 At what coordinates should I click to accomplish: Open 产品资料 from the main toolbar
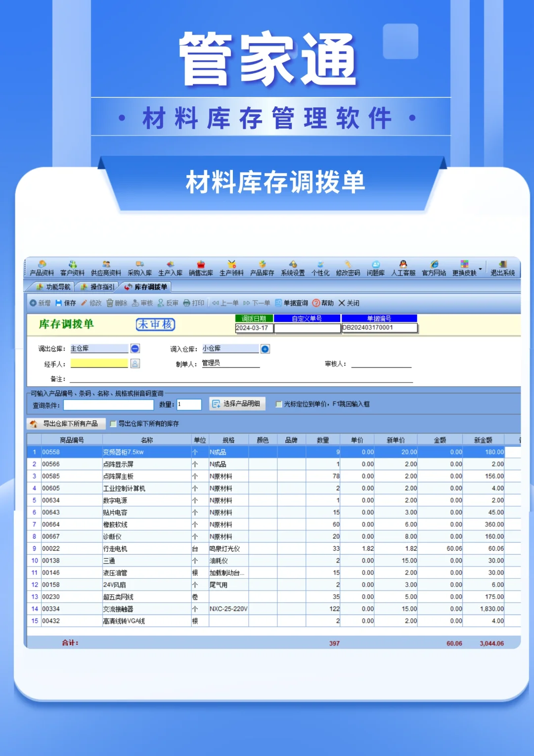coord(42,268)
